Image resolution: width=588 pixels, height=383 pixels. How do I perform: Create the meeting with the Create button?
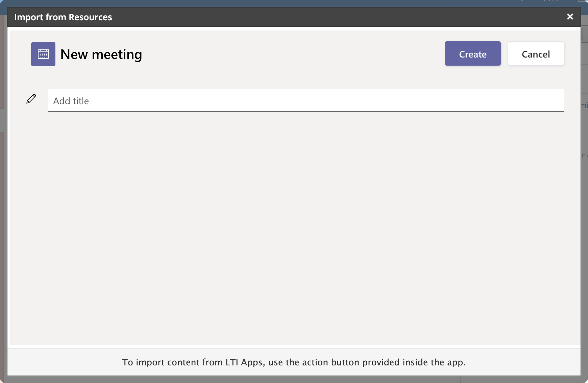tap(472, 54)
